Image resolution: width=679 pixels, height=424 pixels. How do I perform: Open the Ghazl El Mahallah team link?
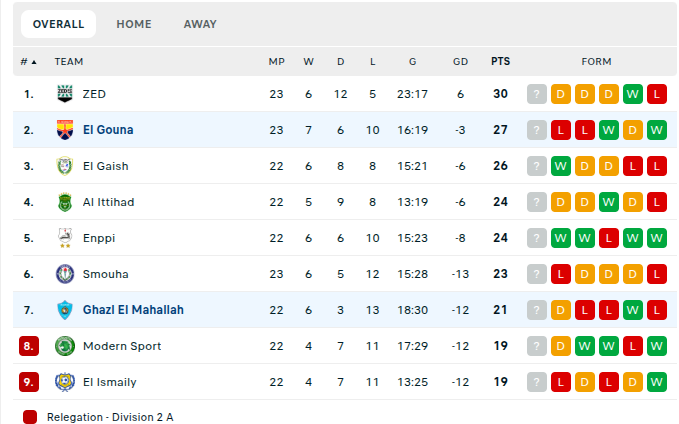click(x=133, y=310)
